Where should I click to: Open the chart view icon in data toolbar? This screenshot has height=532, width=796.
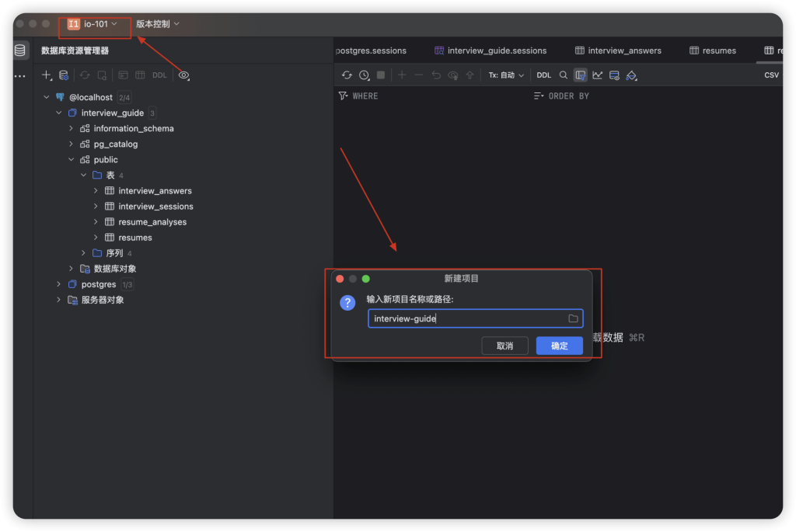pyautogui.click(x=597, y=75)
